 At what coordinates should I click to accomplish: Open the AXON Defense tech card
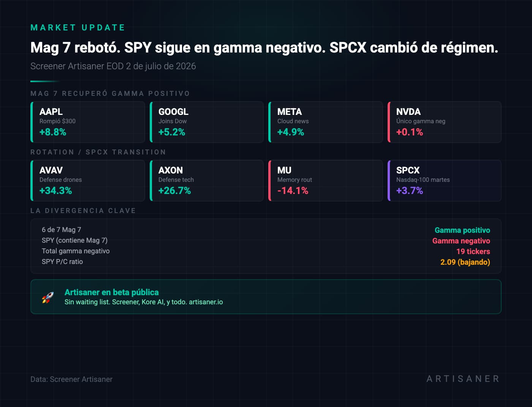pyautogui.click(x=207, y=181)
